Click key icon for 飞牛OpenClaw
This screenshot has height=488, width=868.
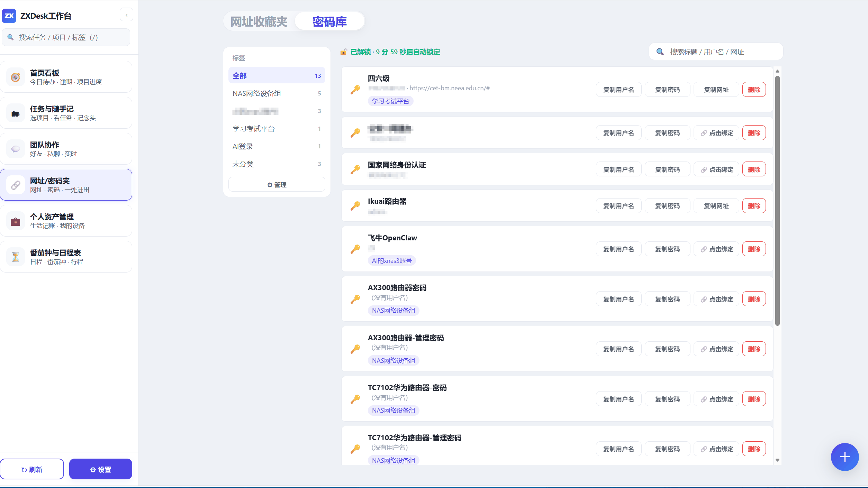pyautogui.click(x=355, y=249)
